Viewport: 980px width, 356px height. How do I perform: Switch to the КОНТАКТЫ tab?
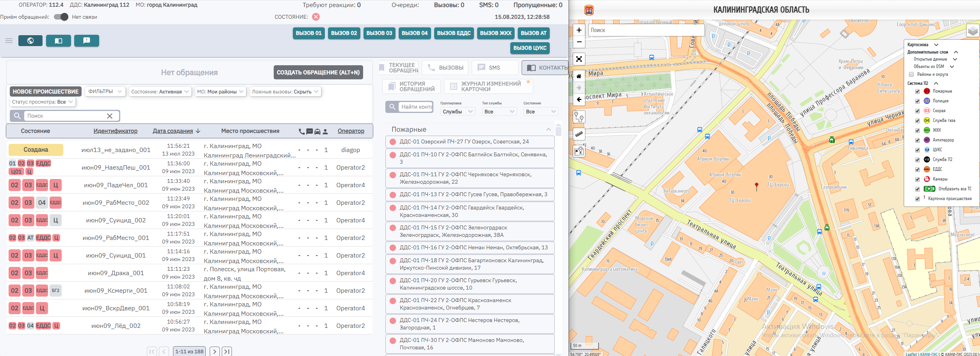(545, 68)
